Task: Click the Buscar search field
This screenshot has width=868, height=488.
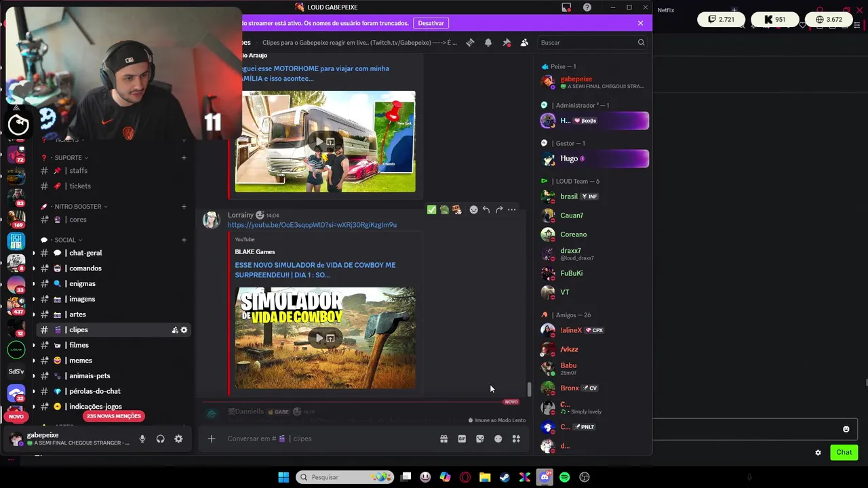Action: (593, 42)
